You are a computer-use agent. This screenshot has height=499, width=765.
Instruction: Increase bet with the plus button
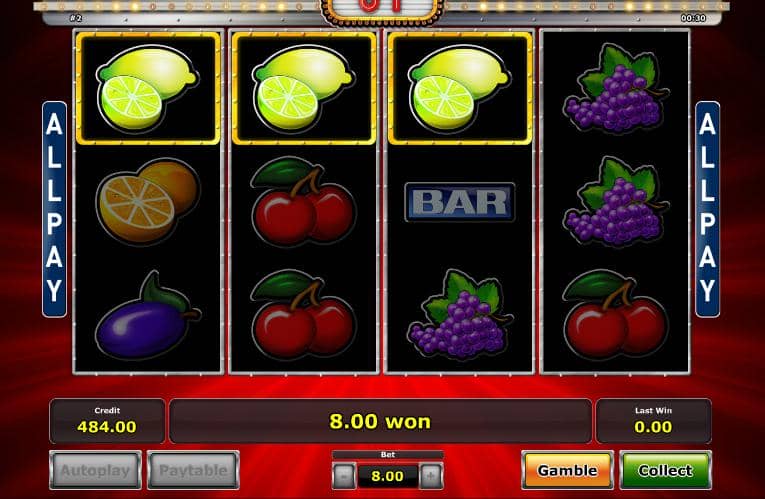(x=431, y=476)
